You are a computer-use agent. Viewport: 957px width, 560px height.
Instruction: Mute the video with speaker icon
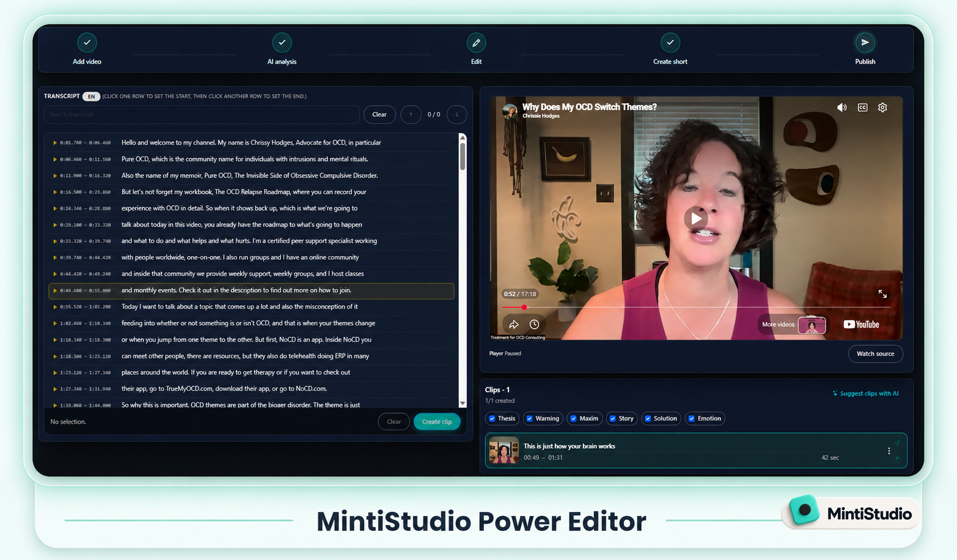coord(842,107)
